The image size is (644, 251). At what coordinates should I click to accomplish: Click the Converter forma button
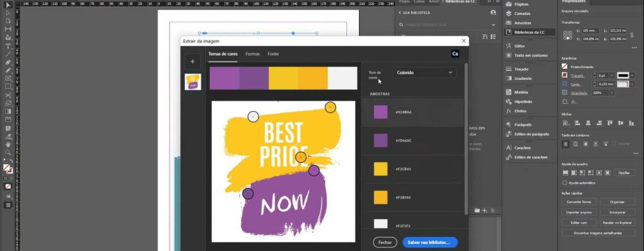pyautogui.click(x=578, y=201)
